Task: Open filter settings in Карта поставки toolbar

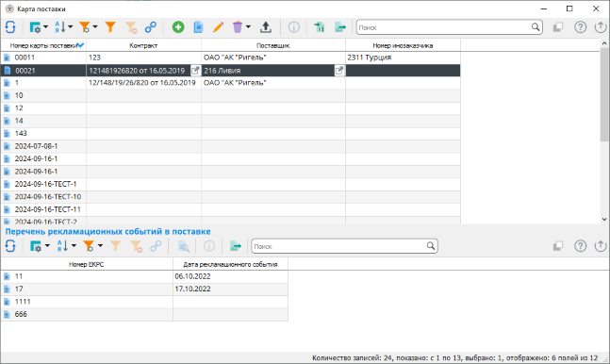Action: pyautogui.click(x=85, y=27)
